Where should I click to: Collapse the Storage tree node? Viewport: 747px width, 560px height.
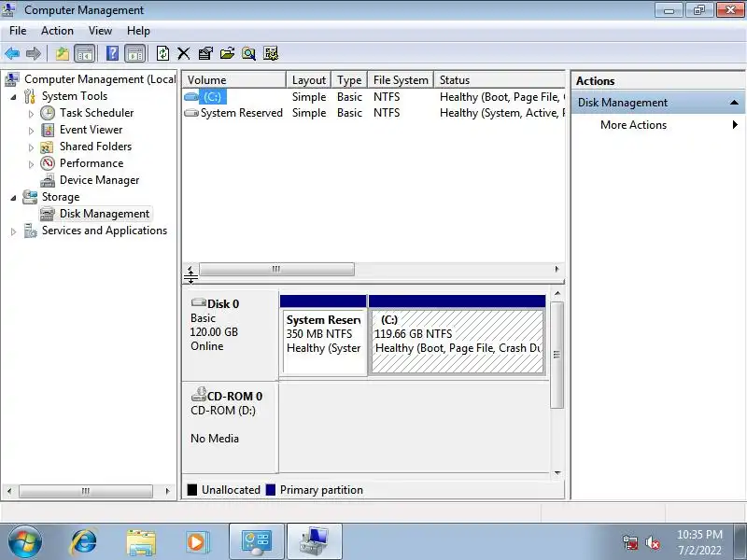(14, 197)
